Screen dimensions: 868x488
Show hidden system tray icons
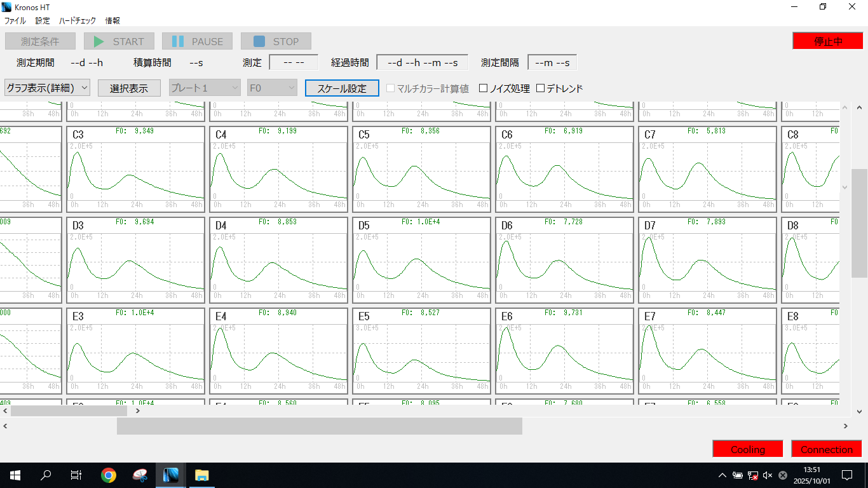pos(722,475)
